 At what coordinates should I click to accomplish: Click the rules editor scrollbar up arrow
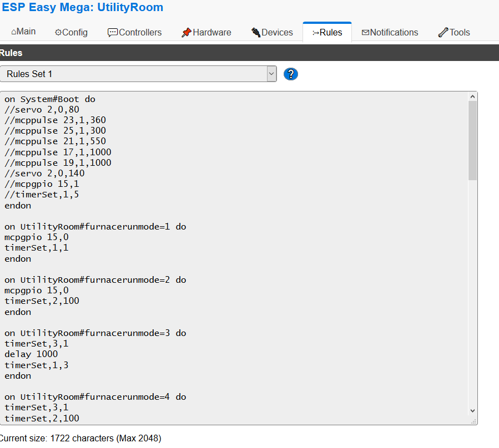tap(472, 96)
